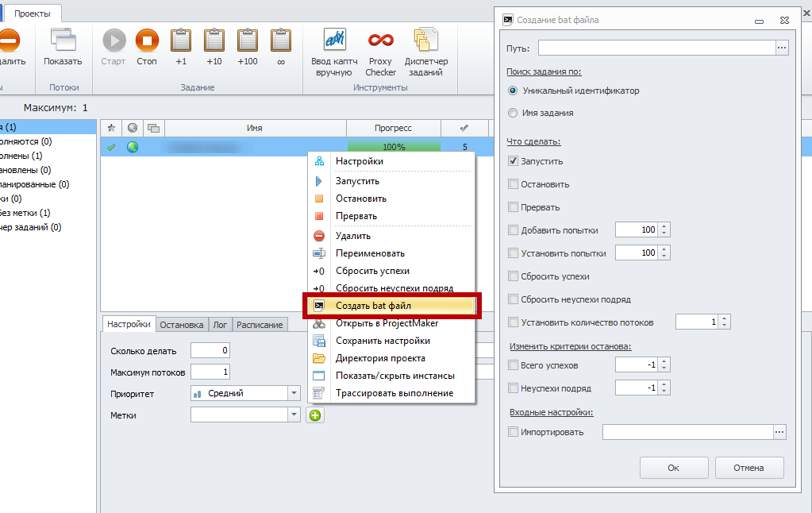Click the windows column header icon

pos(153,128)
